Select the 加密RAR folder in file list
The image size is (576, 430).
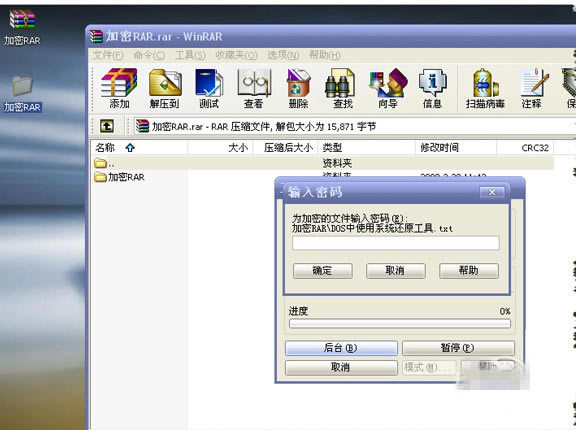(120, 177)
